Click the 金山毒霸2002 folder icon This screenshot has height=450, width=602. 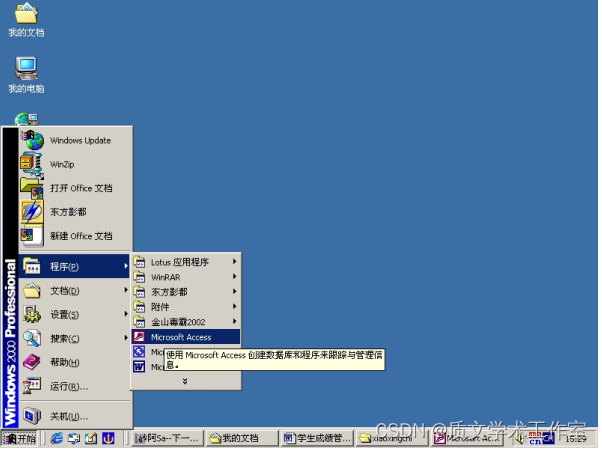tap(139, 322)
